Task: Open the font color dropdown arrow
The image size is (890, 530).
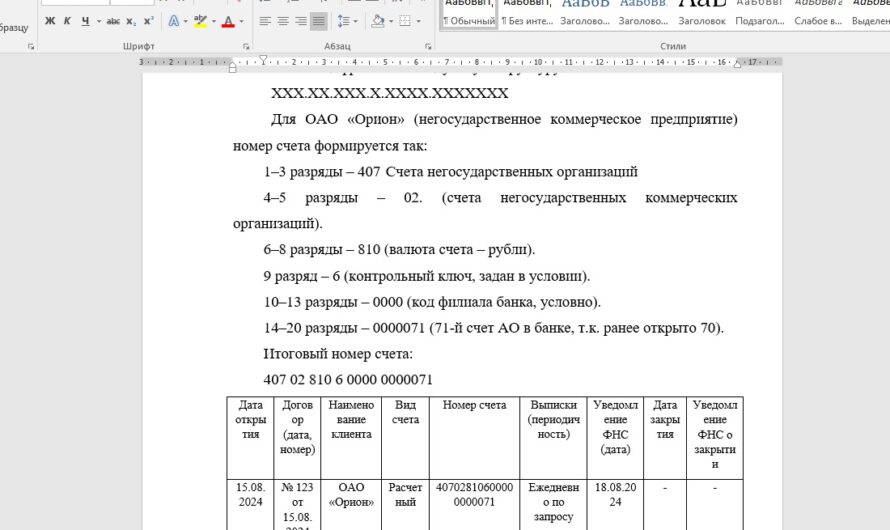Action: 241,22
